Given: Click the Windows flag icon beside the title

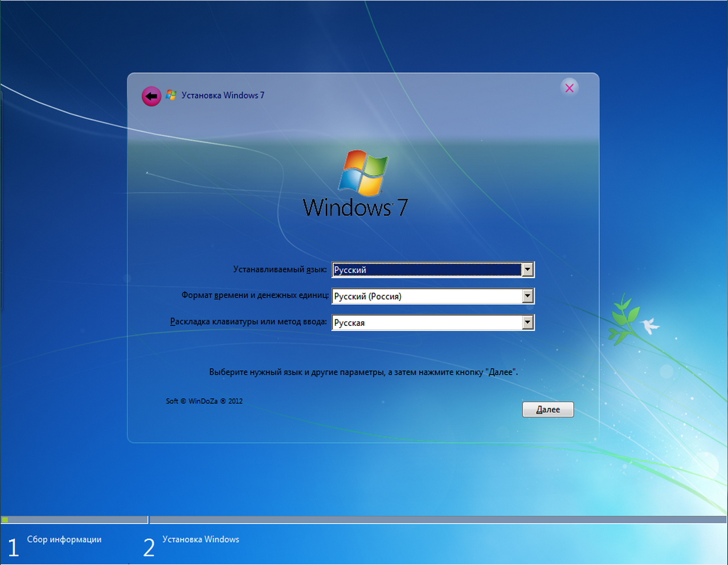Looking at the screenshot, I should [x=171, y=95].
